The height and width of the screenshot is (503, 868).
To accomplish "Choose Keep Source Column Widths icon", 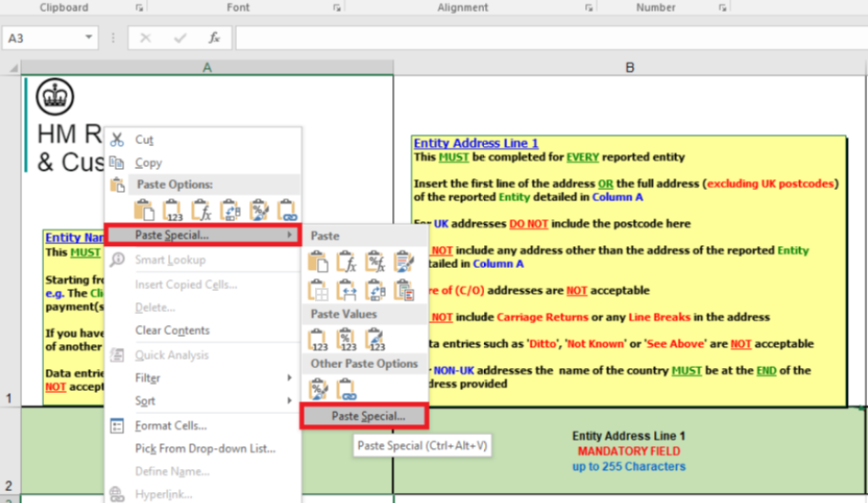I will 346,290.
